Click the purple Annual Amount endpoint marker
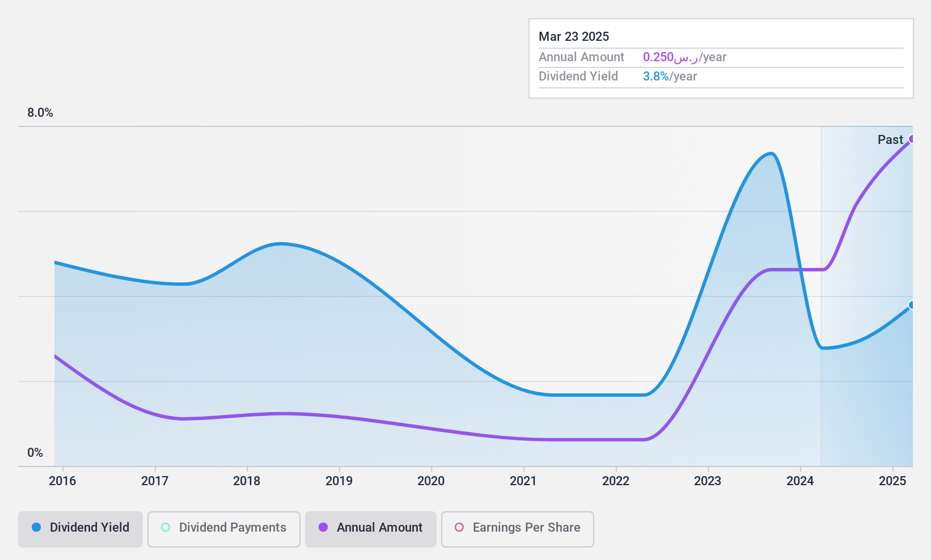 click(912, 139)
